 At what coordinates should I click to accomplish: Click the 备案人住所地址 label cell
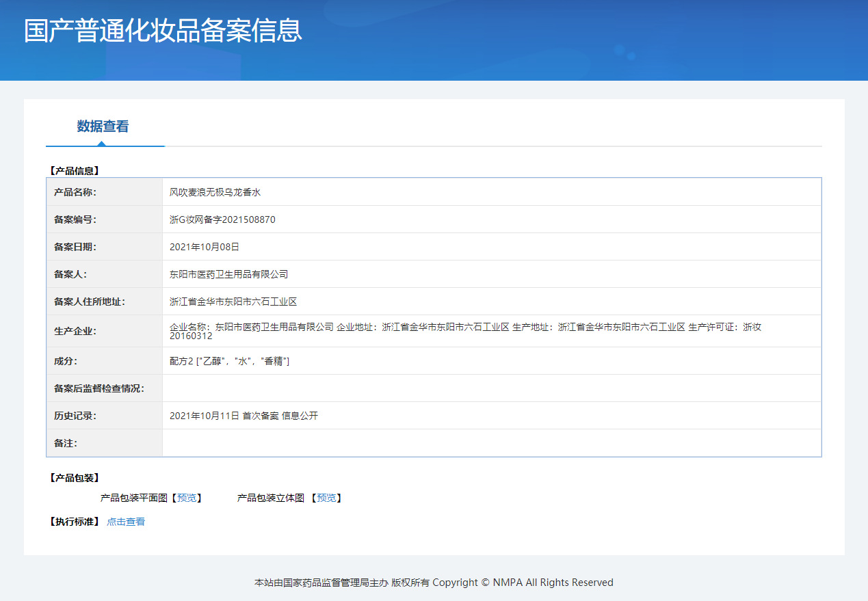[105, 302]
